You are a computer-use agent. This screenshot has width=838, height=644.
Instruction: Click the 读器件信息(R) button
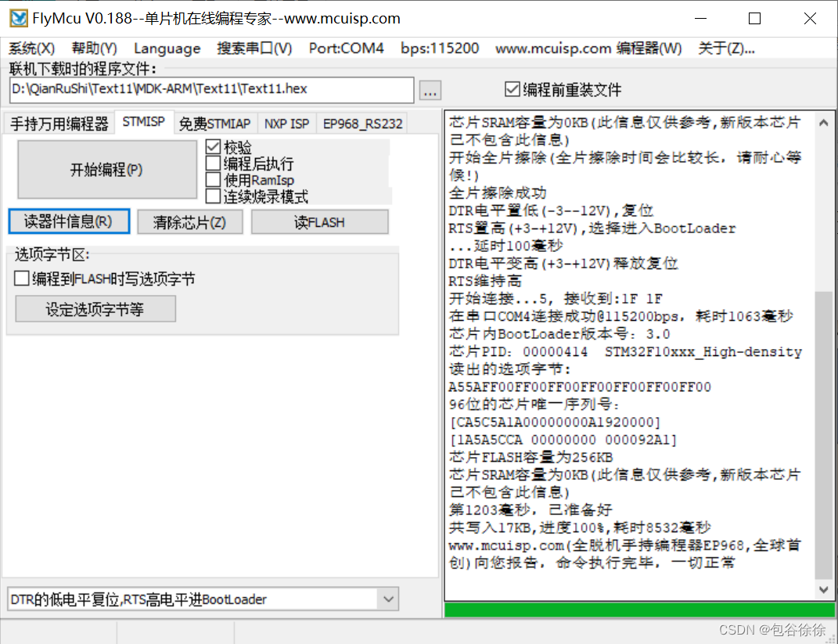tap(69, 221)
